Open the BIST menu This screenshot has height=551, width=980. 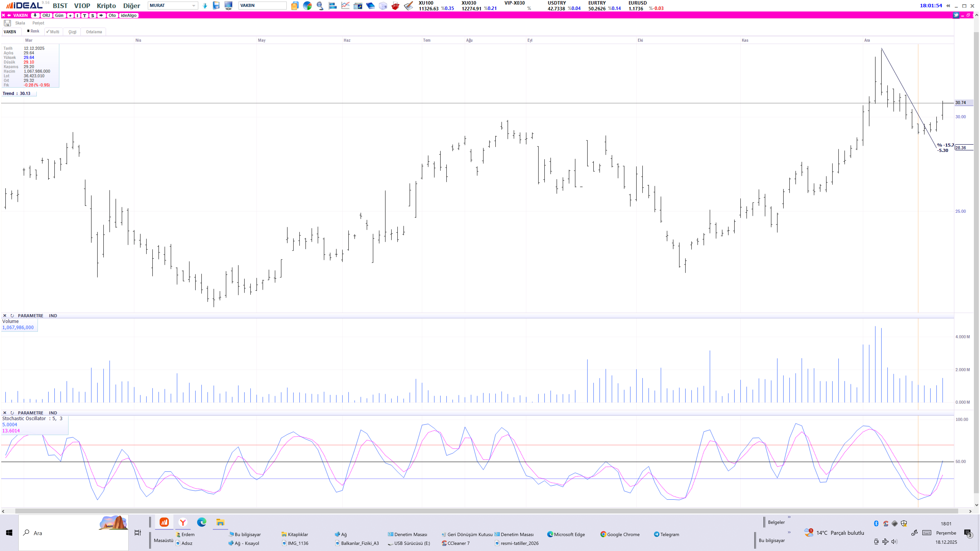[60, 6]
